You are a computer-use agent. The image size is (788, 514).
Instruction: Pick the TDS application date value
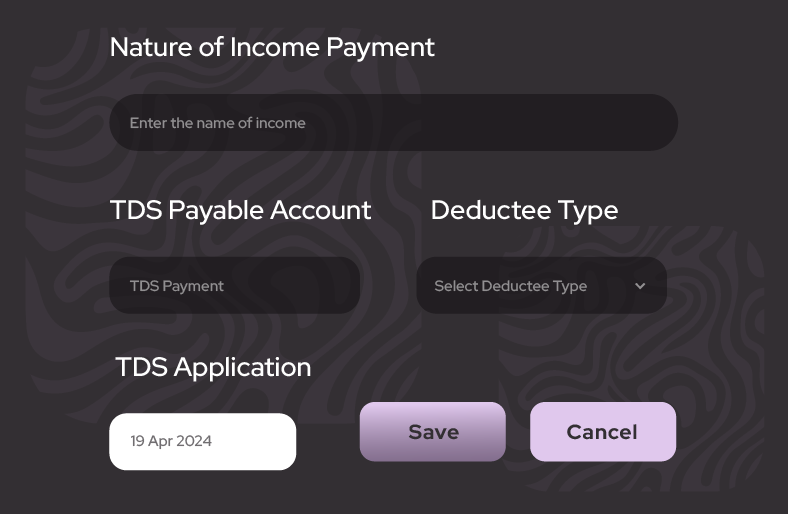pyautogui.click(x=171, y=441)
